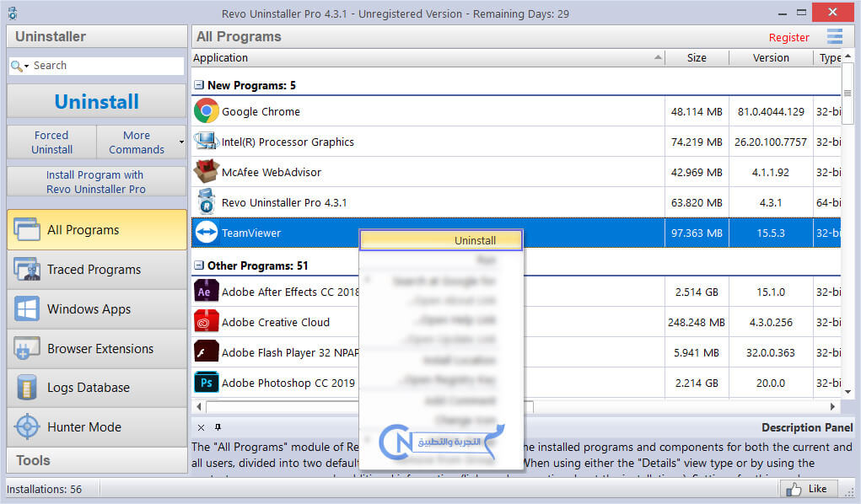
Task: Open the search options dropdown arrow
Action: (x=26, y=66)
